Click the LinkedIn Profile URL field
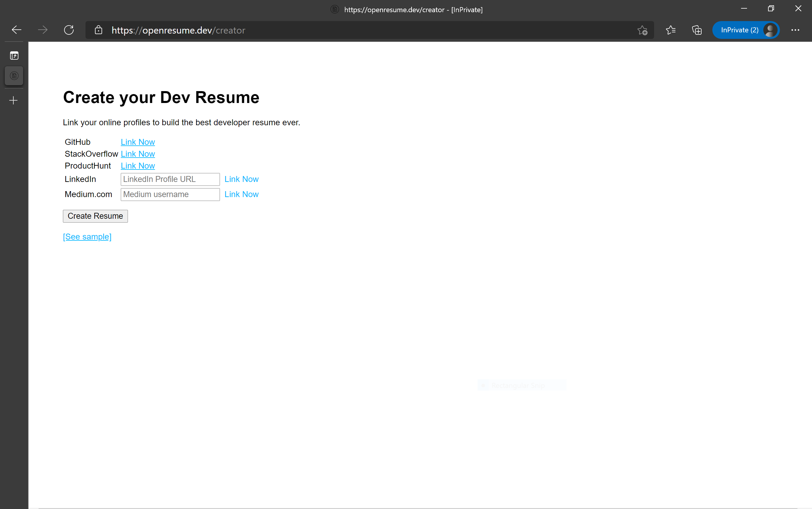Screen dimensions: 812x509 170,179
